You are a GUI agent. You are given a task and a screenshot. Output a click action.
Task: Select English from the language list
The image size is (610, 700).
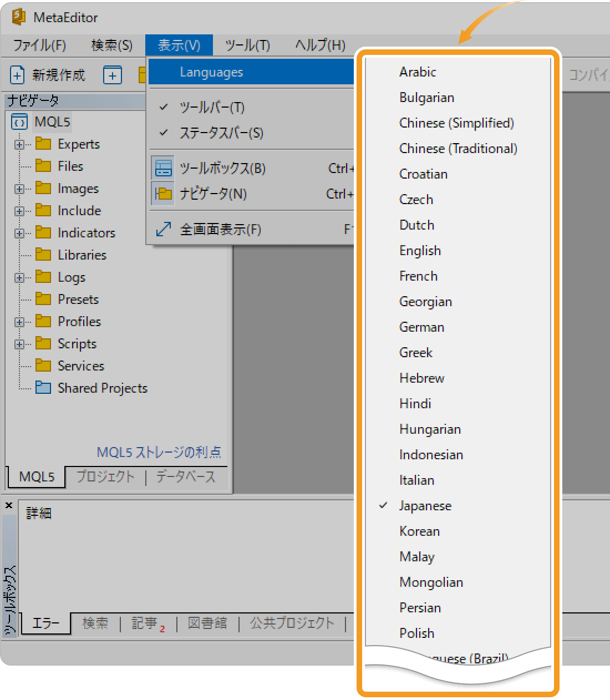tap(457, 251)
